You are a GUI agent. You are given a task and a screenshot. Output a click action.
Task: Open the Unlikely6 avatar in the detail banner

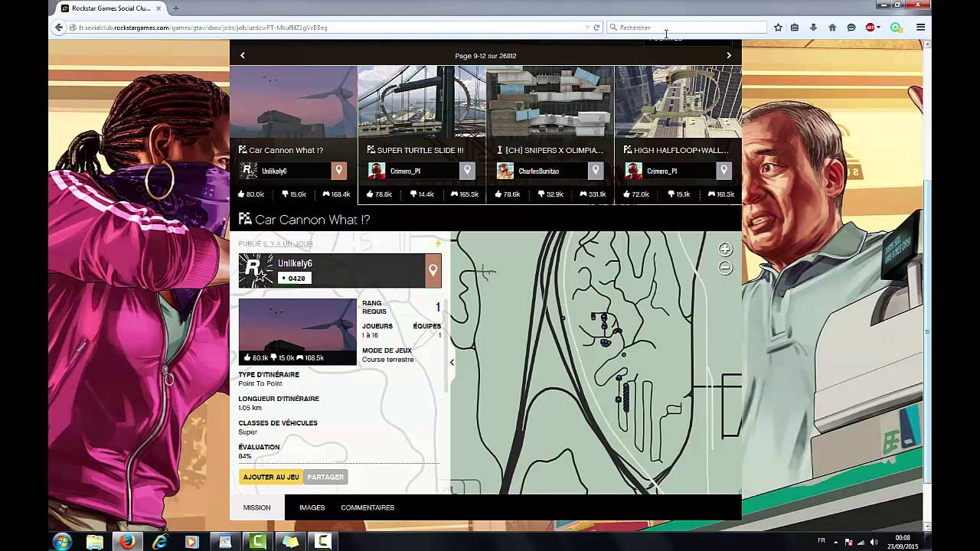point(256,271)
